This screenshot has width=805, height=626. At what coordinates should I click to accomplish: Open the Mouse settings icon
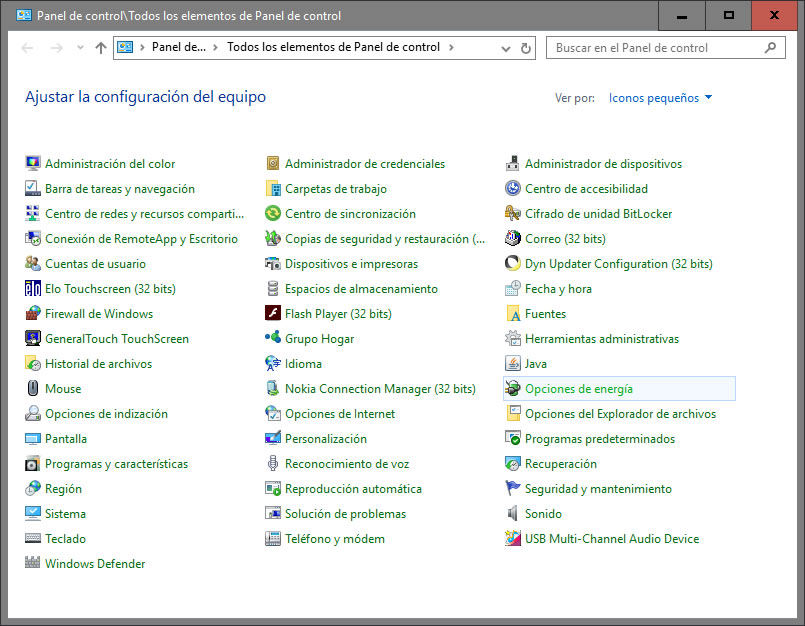(x=33, y=389)
